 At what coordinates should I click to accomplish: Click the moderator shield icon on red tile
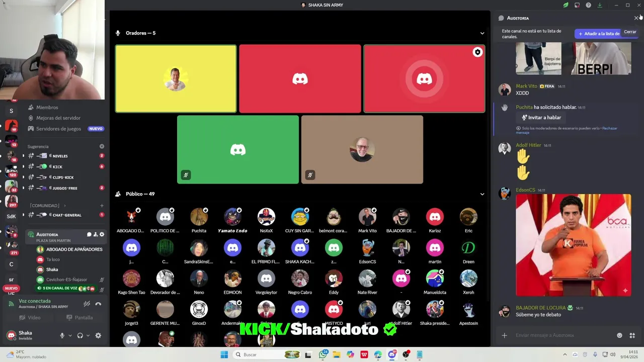[x=477, y=52]
